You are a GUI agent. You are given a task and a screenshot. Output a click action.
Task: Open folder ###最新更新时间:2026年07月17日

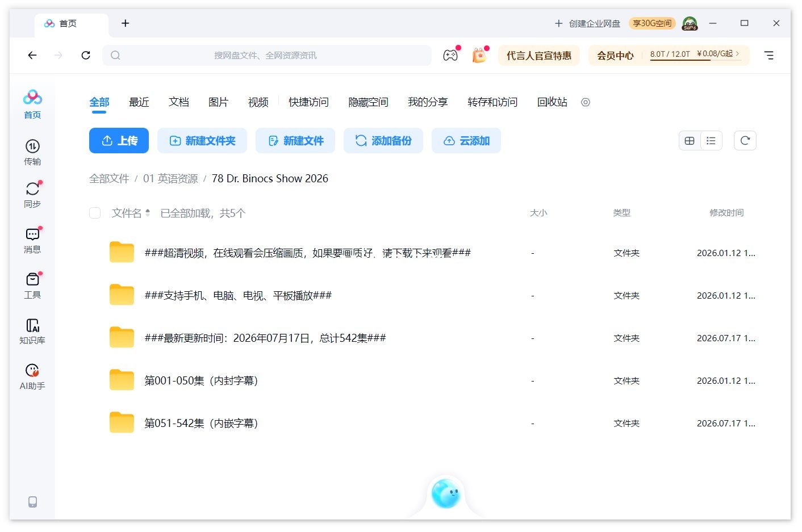point(265,338)
